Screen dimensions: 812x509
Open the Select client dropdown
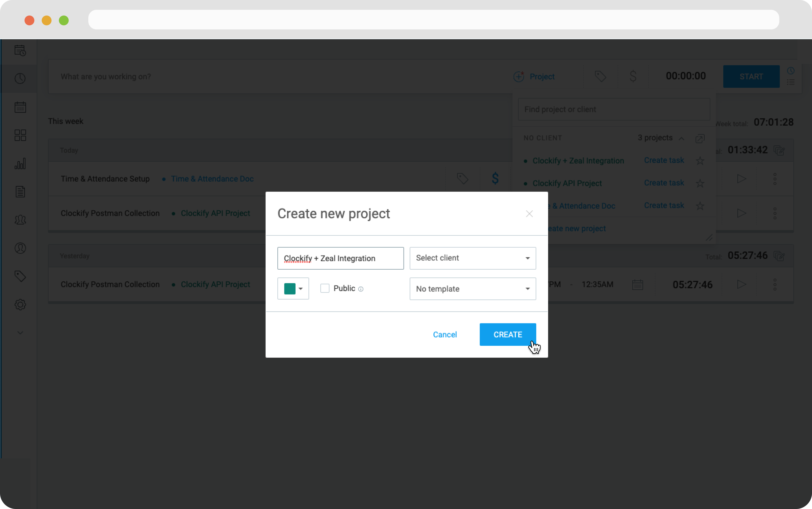coord(473,258)
